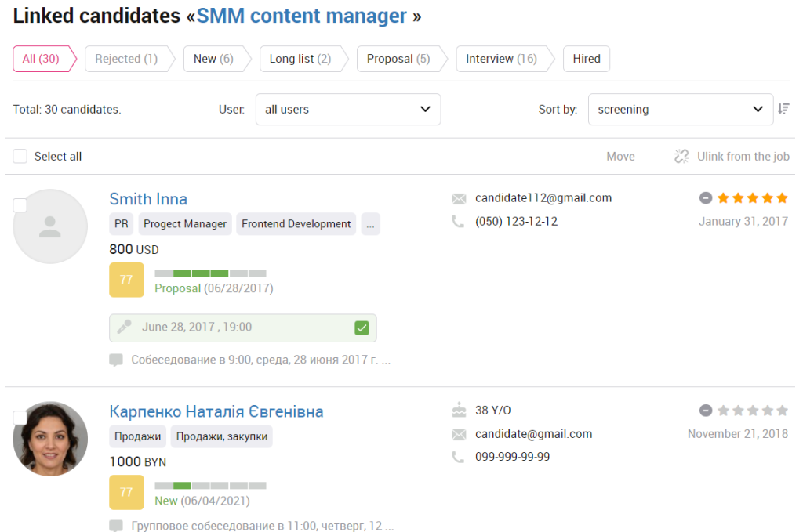Click the microphone icon on interview entry
This screenshot has width=803, height=532.
[125, 327]
